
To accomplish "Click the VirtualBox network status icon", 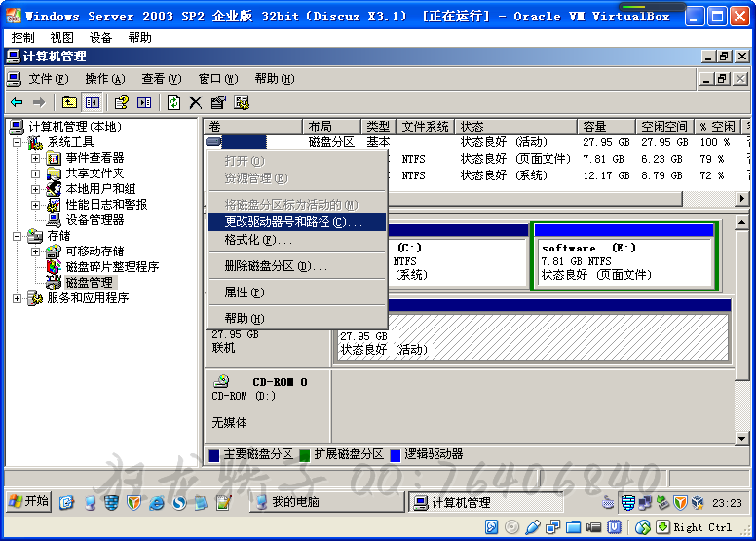I will pyautogui.click(x=553, y=527).
